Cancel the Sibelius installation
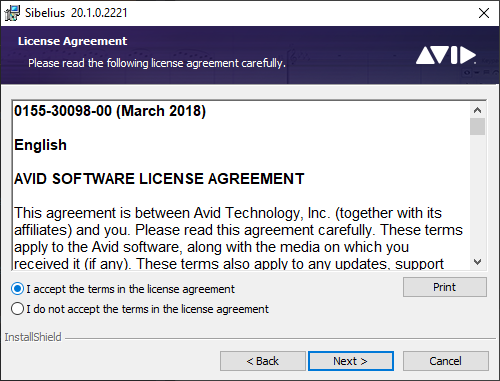The width and height of the screenshot is (500, 381). (x=446, y=361)
